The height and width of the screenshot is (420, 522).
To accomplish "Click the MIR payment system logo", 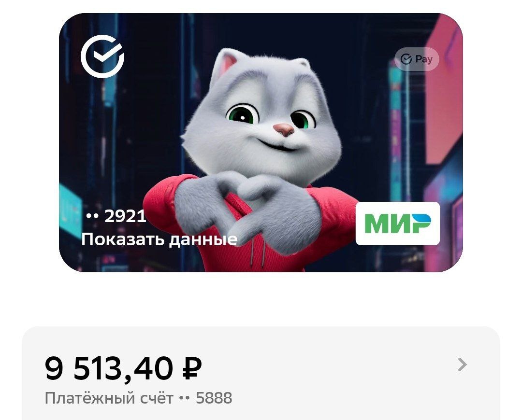I will (x=398, y=224).
